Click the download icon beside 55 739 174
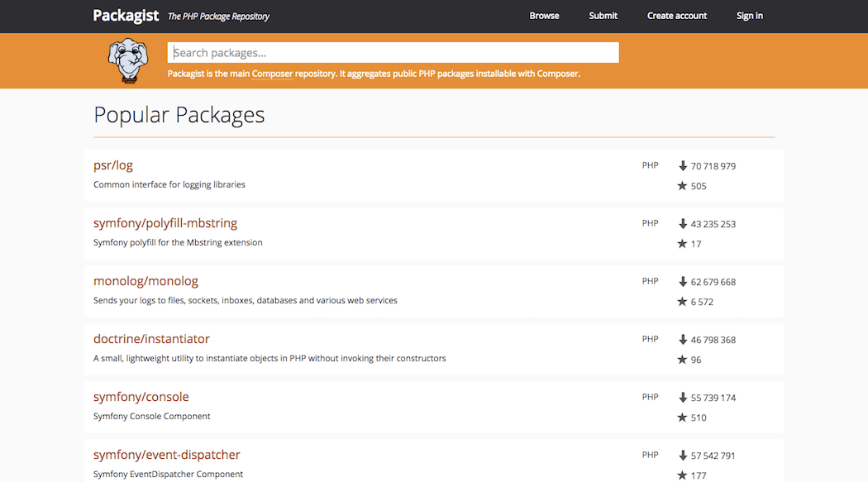The height and width of the screenshot is (482, 868). 683,398
